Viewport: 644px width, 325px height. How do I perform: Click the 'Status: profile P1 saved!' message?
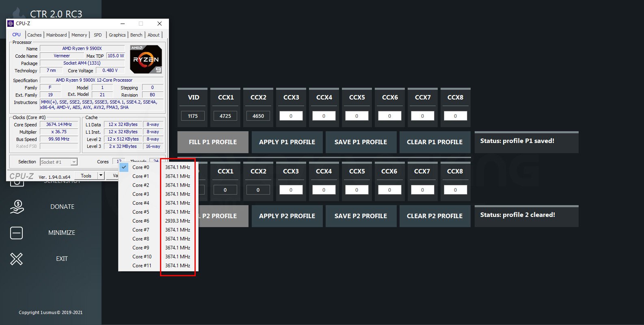coord(517,141)
